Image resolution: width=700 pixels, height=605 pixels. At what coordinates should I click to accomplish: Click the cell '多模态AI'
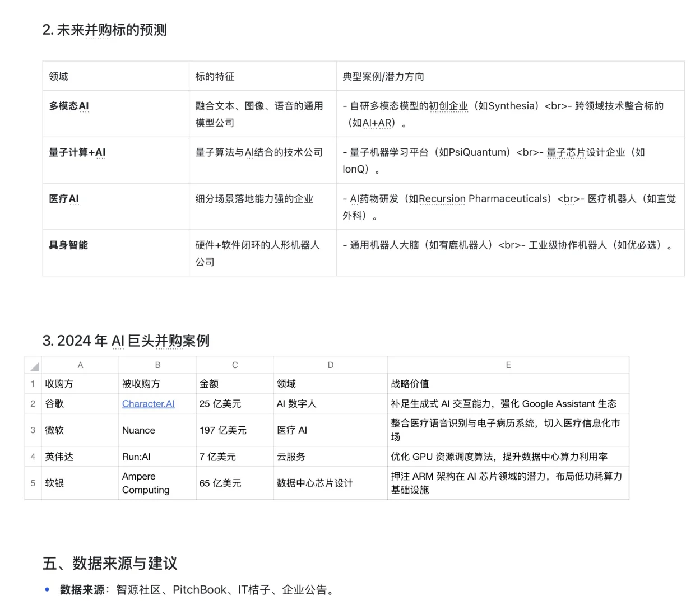[116, 114]
